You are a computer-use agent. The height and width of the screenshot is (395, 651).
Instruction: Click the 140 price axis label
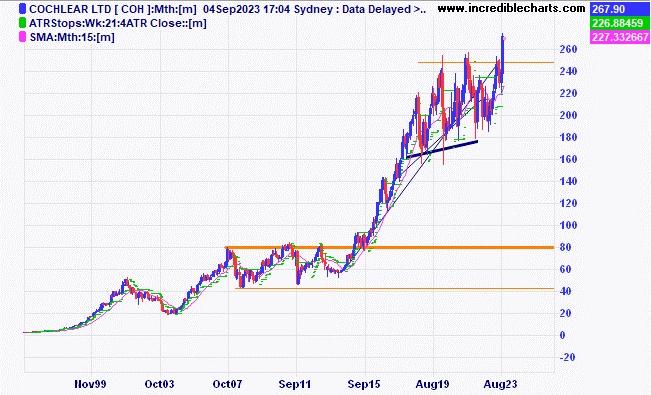[x=568, y=182]
